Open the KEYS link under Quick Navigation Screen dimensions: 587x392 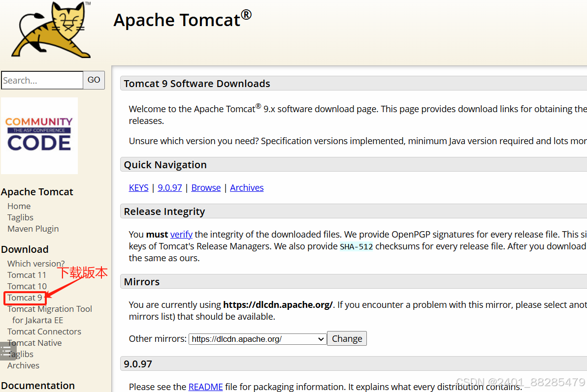138,187
